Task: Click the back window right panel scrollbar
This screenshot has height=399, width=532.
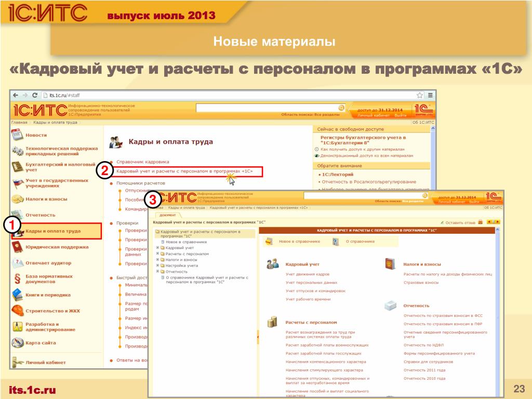Action: click(433, 158)
